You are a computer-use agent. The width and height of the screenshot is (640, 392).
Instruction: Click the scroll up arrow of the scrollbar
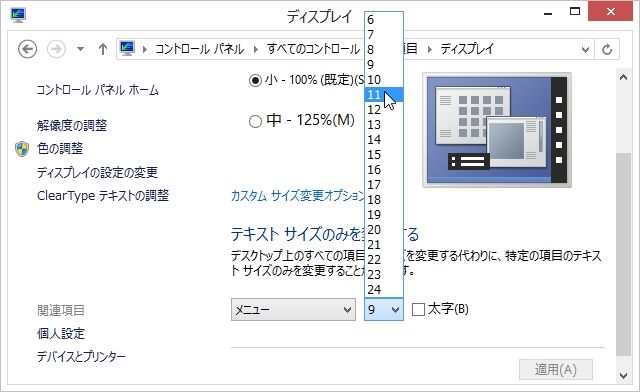(x=623, y=77)
